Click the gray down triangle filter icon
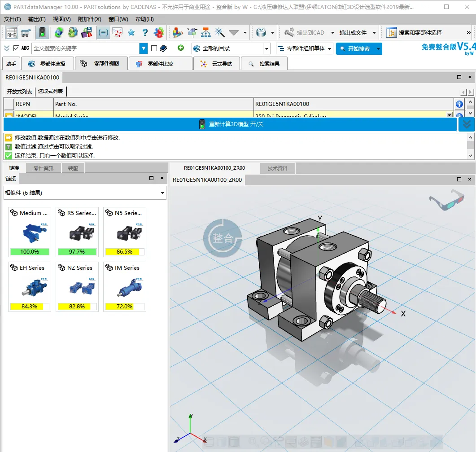The width and height of the screenshot is (476, 452). (234, 32)
